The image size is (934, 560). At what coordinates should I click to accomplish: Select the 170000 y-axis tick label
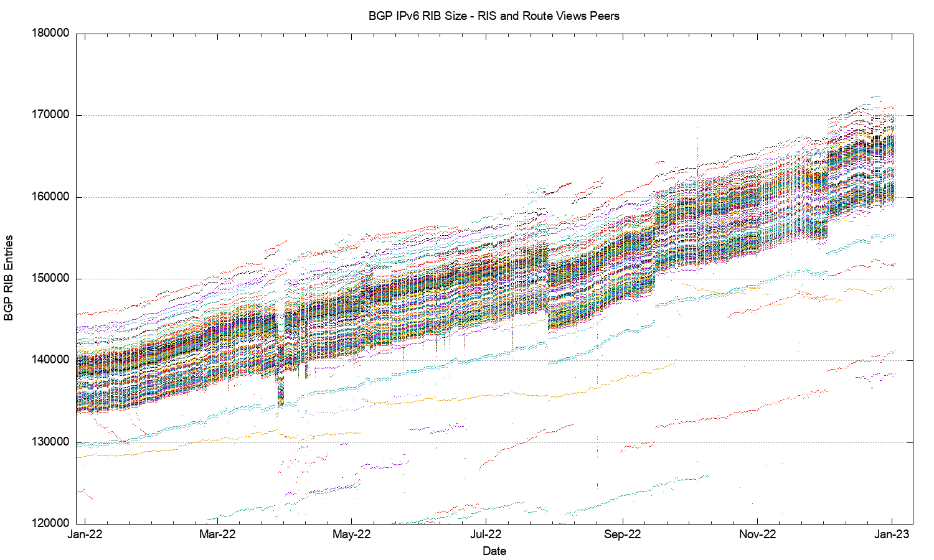coord(50,115)
